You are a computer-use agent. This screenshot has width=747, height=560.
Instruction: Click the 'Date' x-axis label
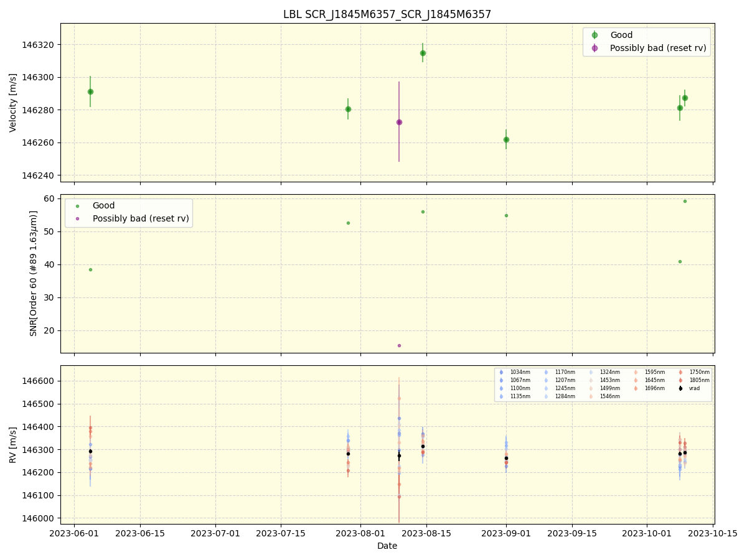[x=387, y=546]
